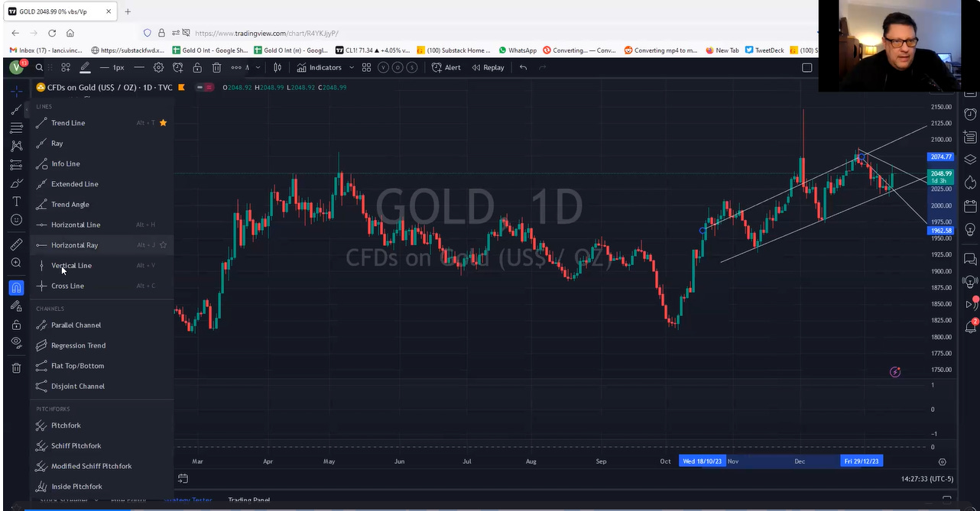The image size is (980, 511).
Task: Select Extended Line tool
Action: (x=101, y=184)
